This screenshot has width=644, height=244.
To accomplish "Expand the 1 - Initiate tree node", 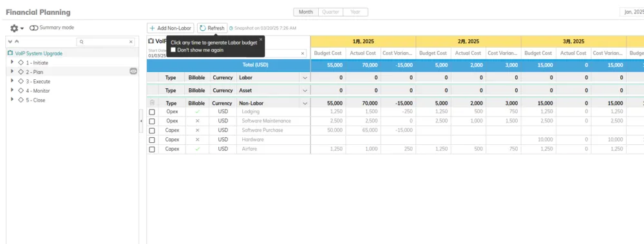I will tap(12, 62).
